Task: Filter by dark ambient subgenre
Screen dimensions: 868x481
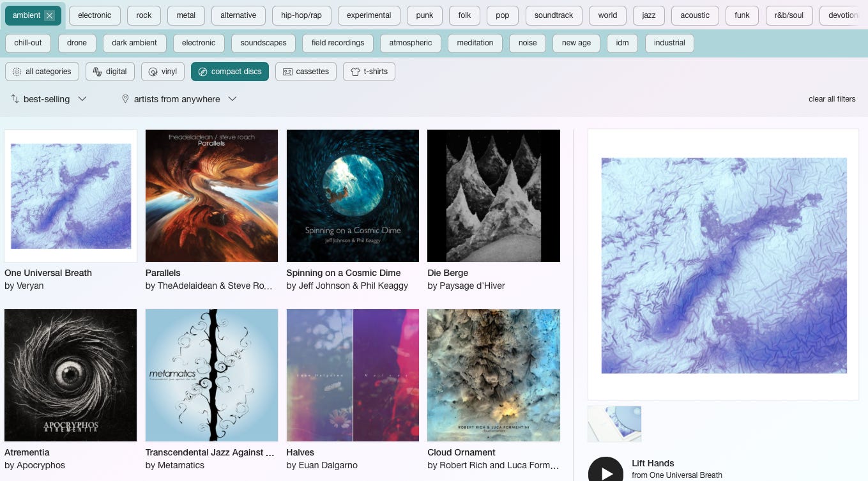Action: (x=134, y=43)
